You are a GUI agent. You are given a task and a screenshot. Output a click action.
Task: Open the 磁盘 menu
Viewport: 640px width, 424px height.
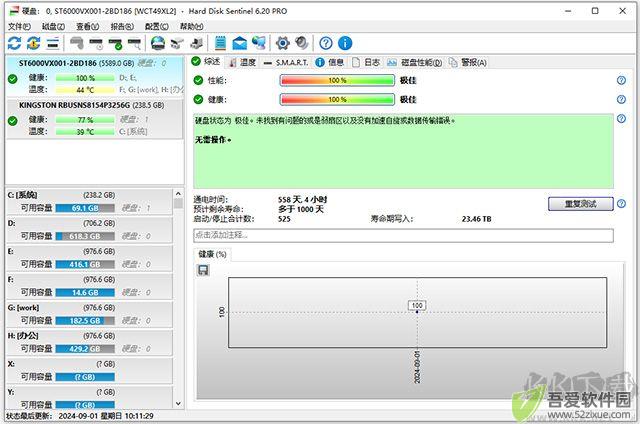click(x=53, y=27)
